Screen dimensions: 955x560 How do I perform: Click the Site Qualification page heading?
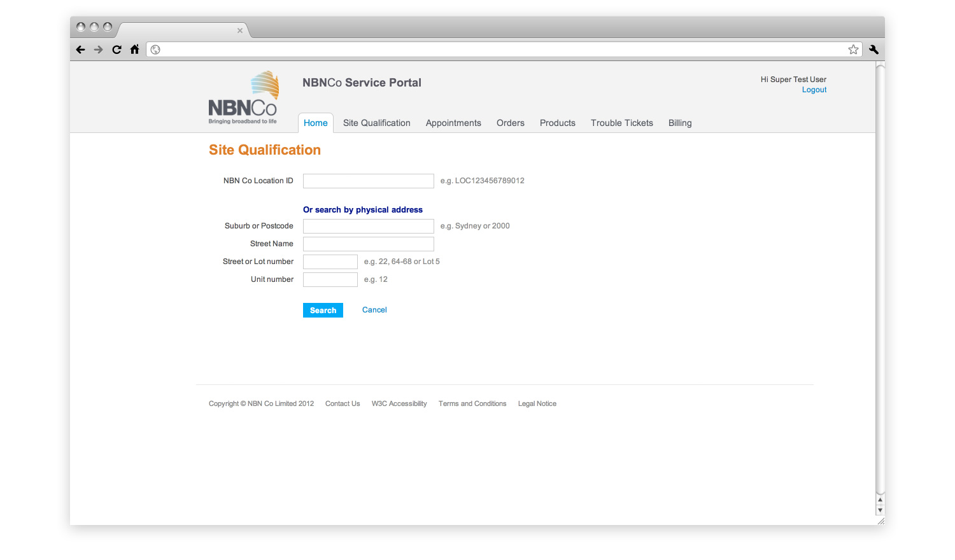(265, 150)
